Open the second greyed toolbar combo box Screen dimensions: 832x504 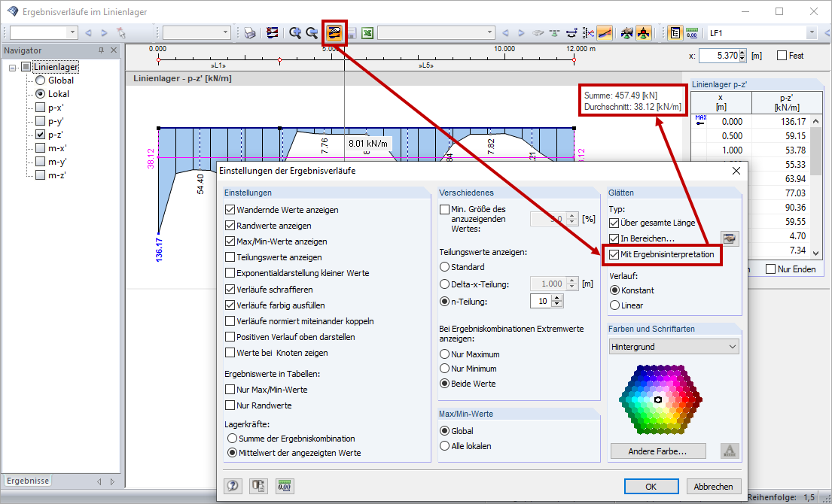click(197, 33)
